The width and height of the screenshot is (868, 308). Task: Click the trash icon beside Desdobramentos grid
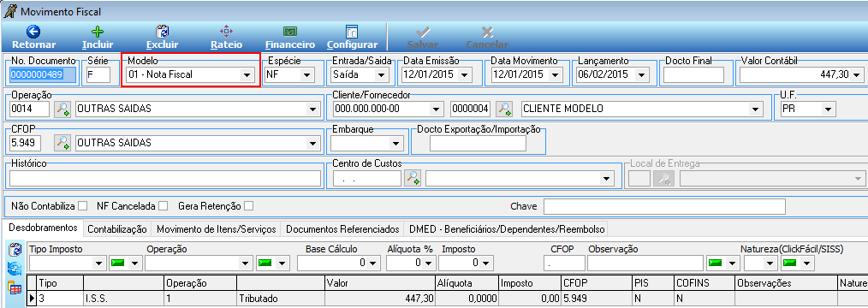click(x=14, y=250)
